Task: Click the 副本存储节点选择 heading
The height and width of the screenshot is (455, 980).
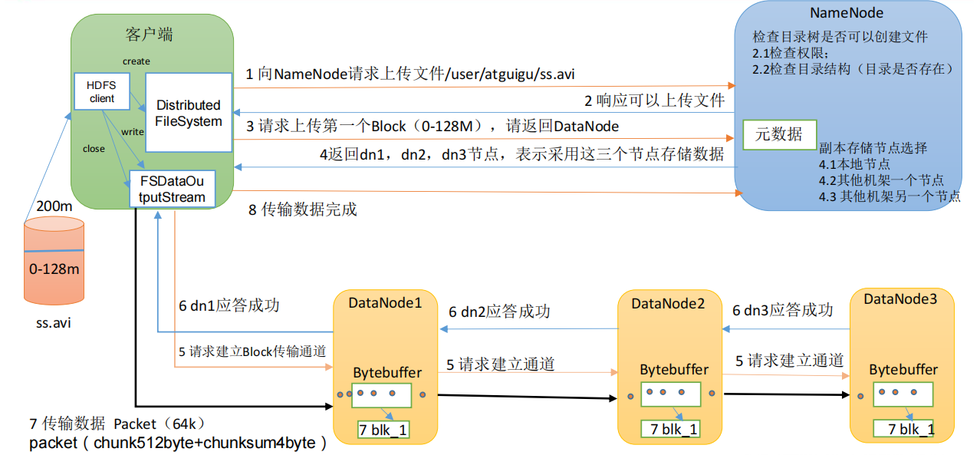Action: (x=873, y=148)
